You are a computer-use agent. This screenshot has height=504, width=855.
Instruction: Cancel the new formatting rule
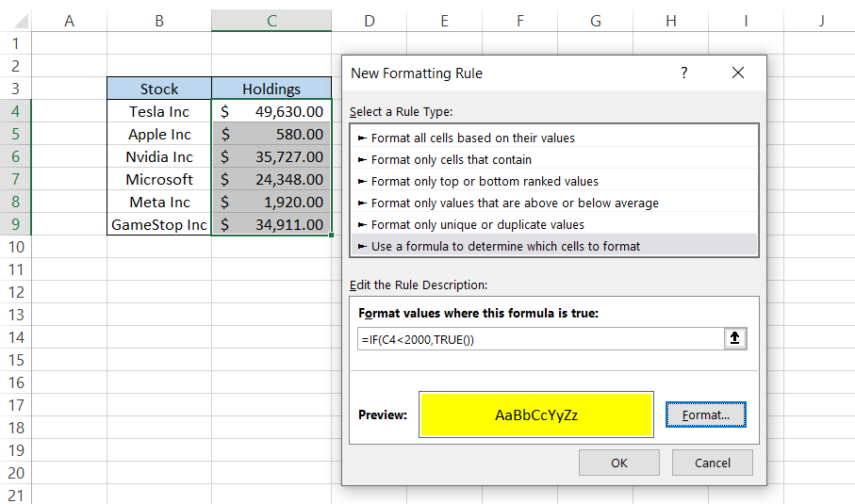(x=712, y=463)
